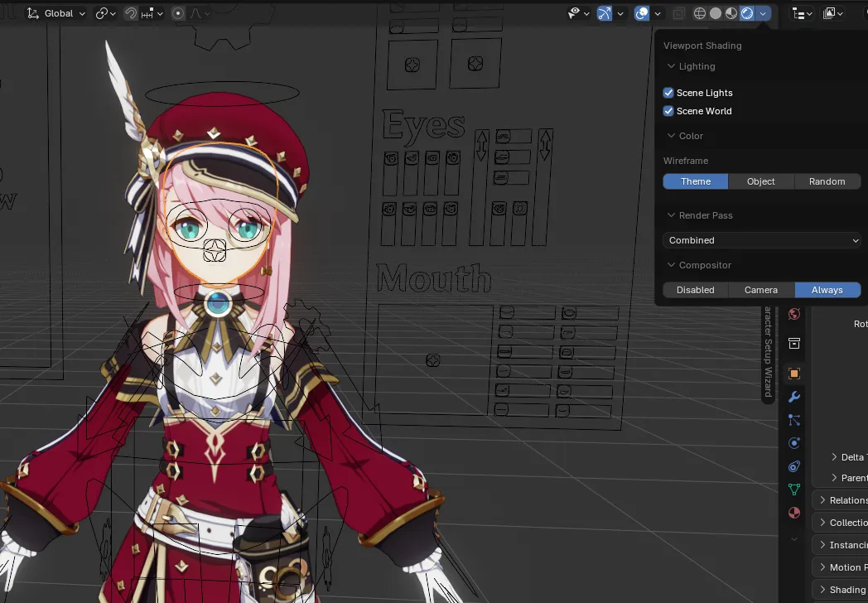Toggle the snap magnet icon
Screen dimensions: 868x603
pyautogui.click(x=131, y=13)
